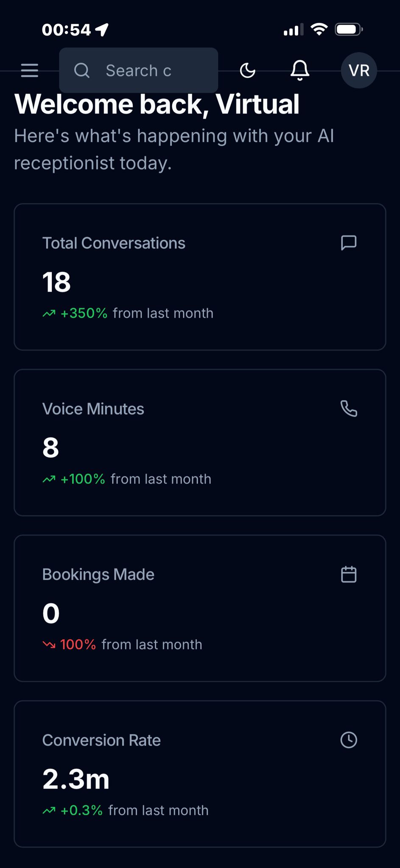Open notifications via the bell icon
The width and height of the screenshot is (400, 868).
[x=300, y=70]
